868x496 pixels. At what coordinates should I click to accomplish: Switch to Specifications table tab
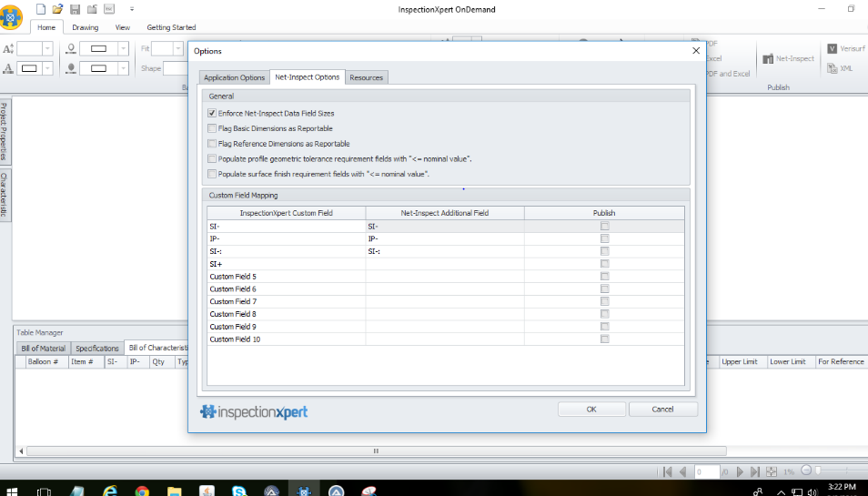(97, 349)
